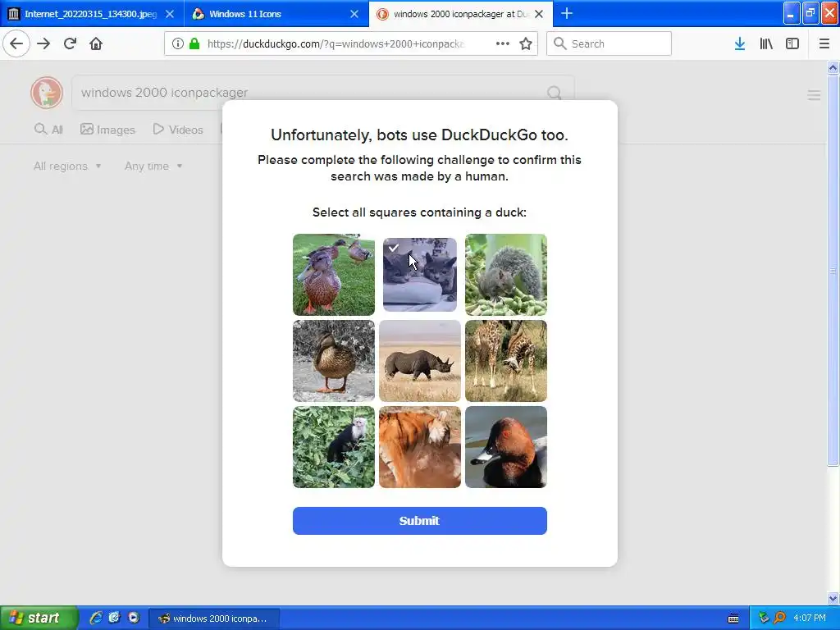Click the taskbar clock showing 4:07 PM
The image size is (840, 630).
810,618
